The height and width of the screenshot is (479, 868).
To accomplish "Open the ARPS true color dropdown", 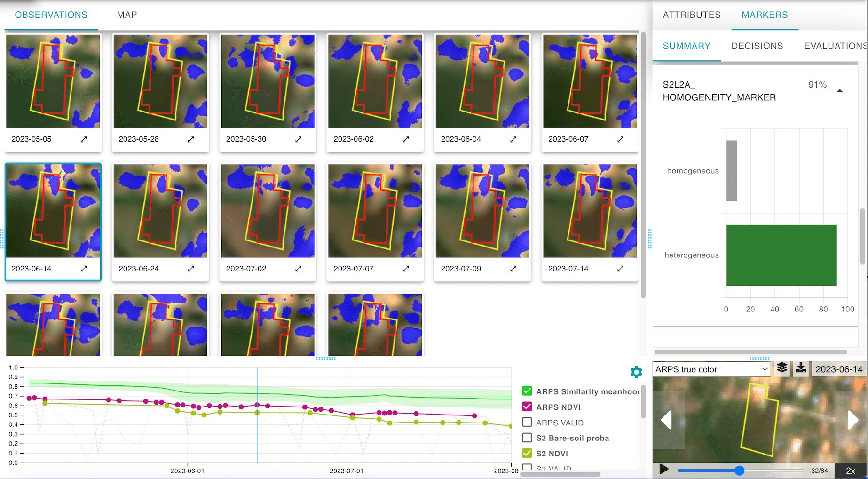I will 712,369.
